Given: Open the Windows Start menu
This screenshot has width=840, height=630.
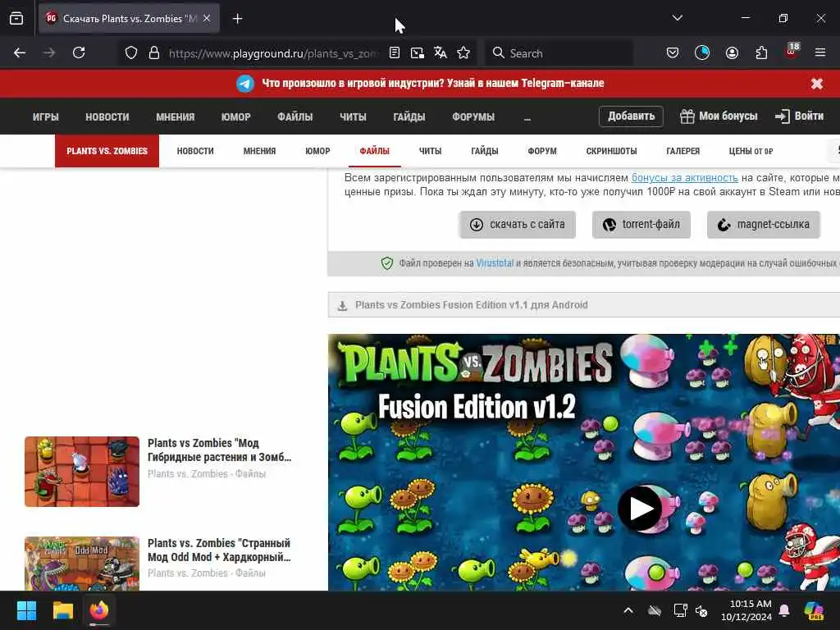Looking at the screenshot, I should [x=26, y=610].
